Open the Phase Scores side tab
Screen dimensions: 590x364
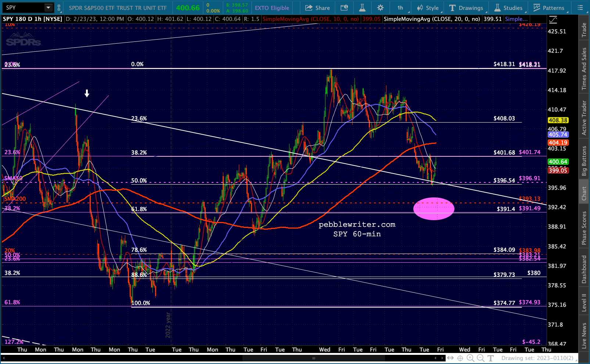pos(584,228)
